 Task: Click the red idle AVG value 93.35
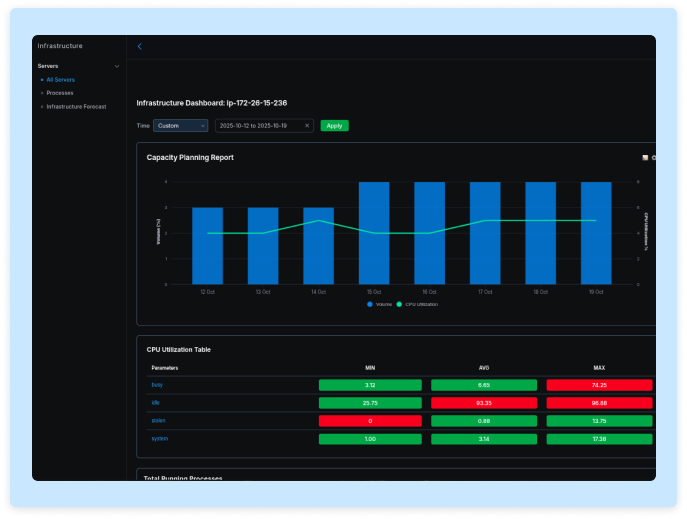pos(483,402)
